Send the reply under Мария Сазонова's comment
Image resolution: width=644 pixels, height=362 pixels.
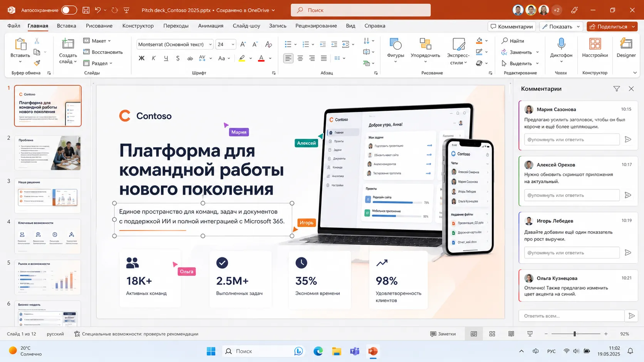click(x=628, y=139)
